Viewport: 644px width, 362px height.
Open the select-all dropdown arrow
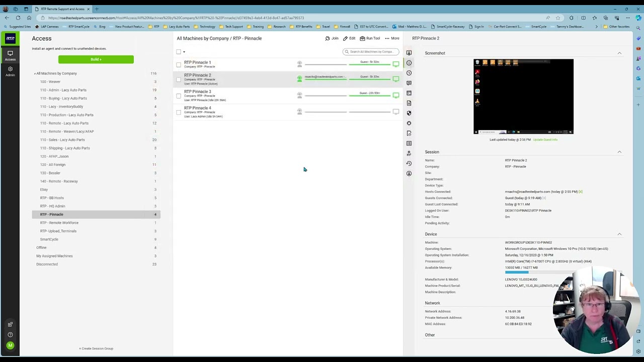click(184, 52)
